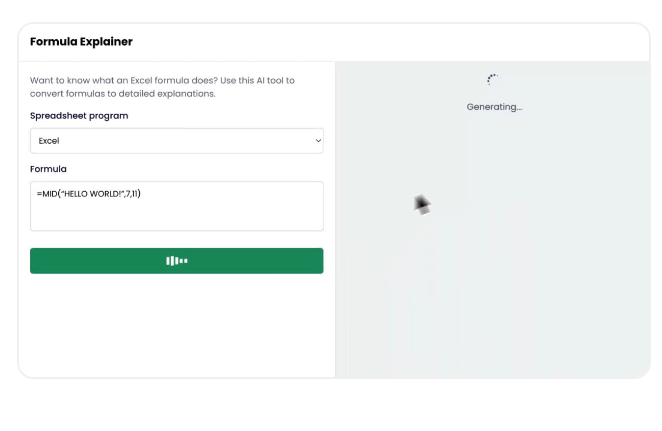Click the "Want to know what an Excel formula does" description
Screen dimensions: 662x431
pos(162,80)
